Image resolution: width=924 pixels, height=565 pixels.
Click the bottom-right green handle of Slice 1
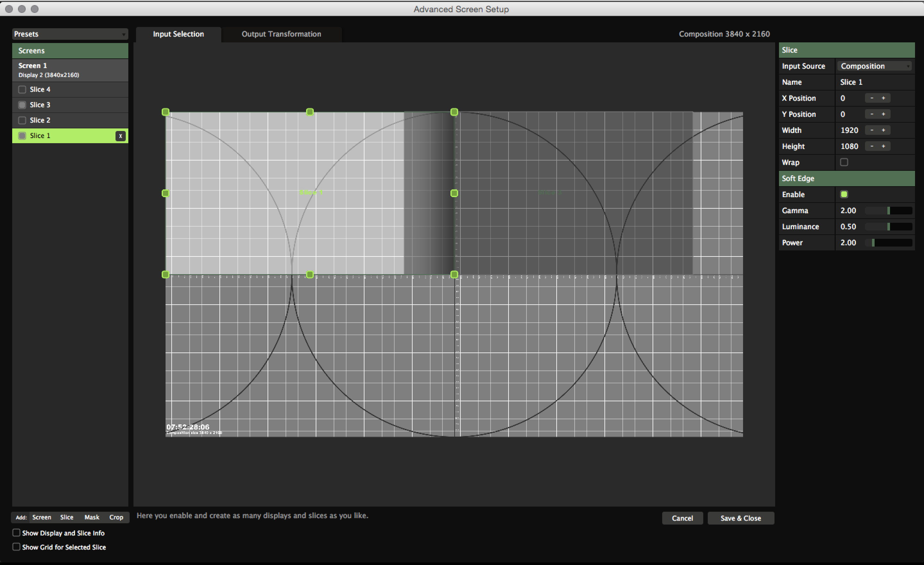454,274
